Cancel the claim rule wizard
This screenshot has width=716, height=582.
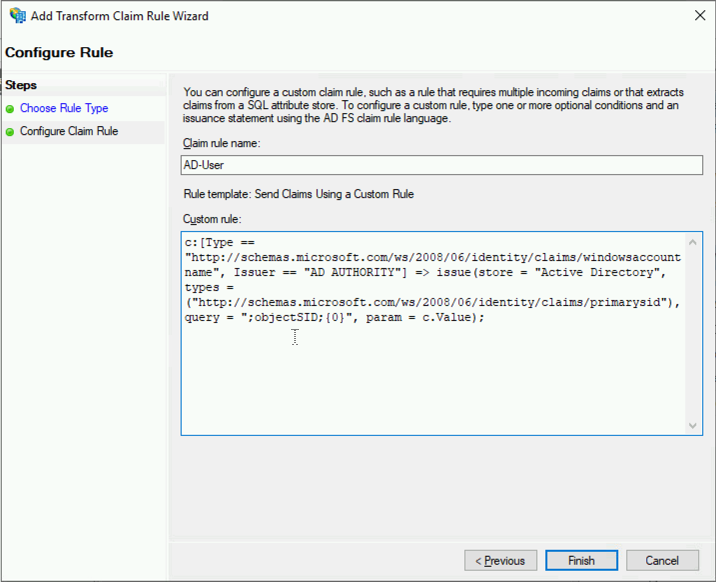point(662,560)
